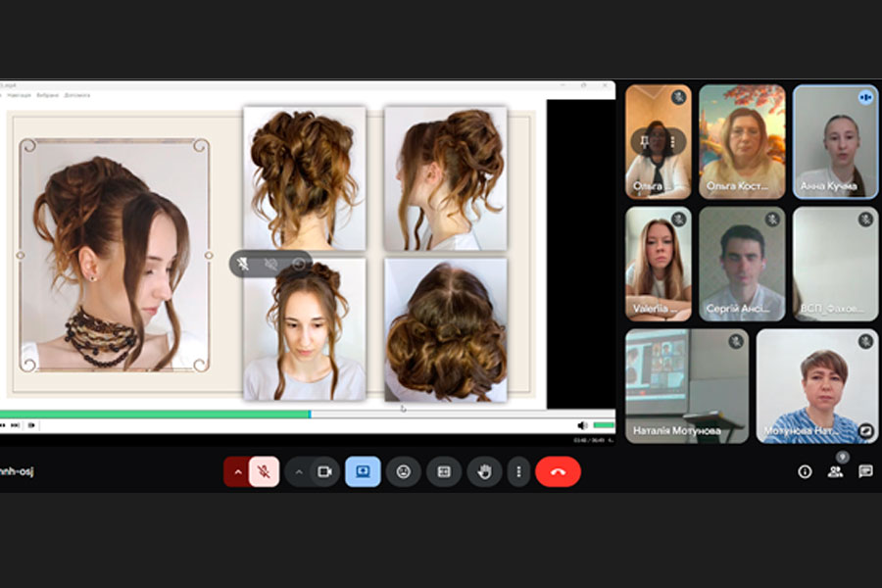Image resolution: width=882 pixels, height=588 pixels.
Task: Raise hand in the meeting
Action: coord(484,471)
